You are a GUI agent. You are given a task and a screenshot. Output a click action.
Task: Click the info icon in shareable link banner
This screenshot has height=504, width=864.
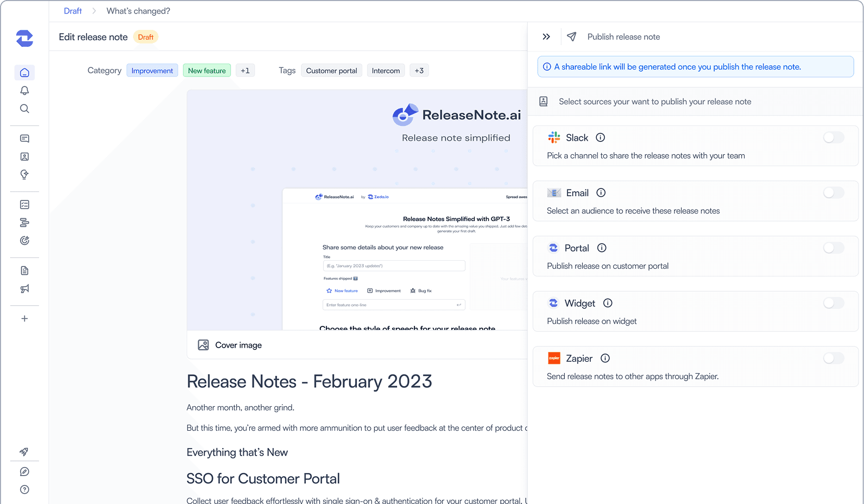[547, 67]
